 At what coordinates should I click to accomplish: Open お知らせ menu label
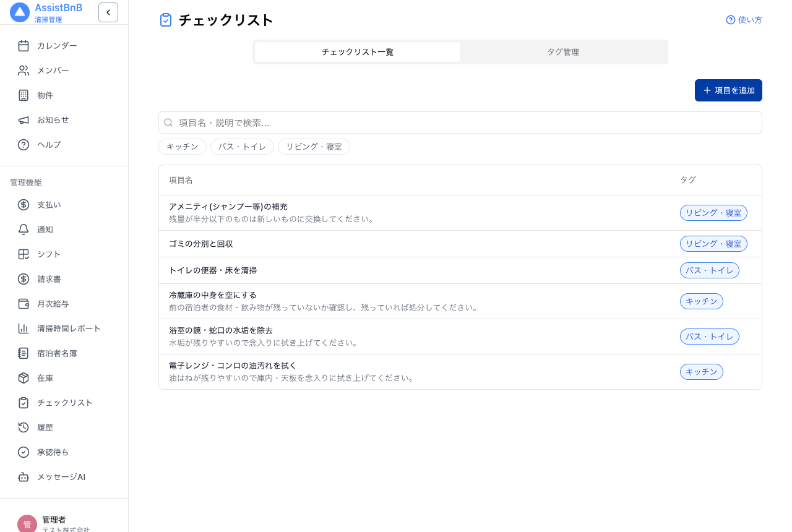point(53,120)
